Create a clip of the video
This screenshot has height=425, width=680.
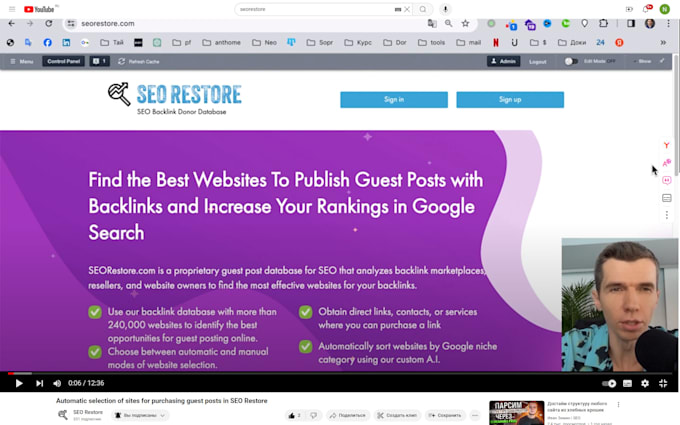(397, 415)
